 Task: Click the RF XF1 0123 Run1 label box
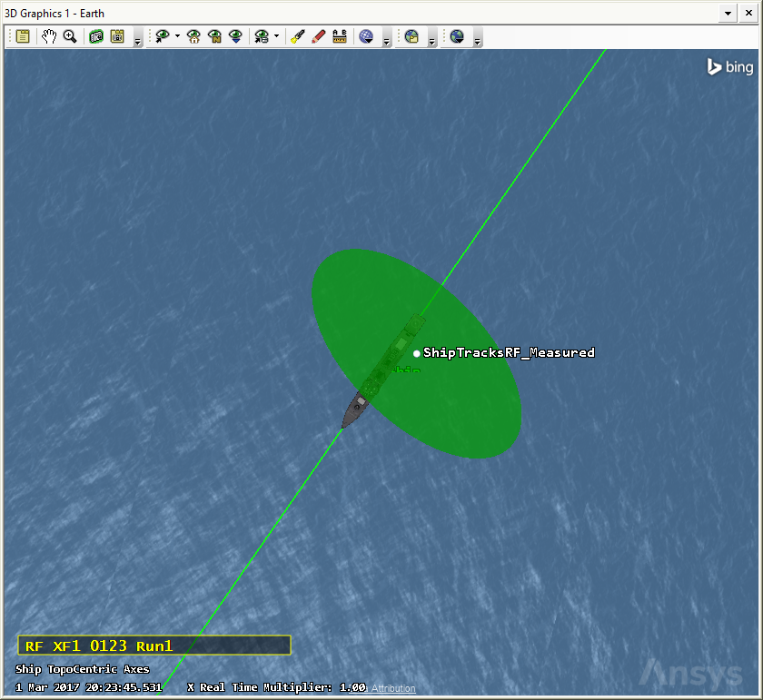coord(154,646)
